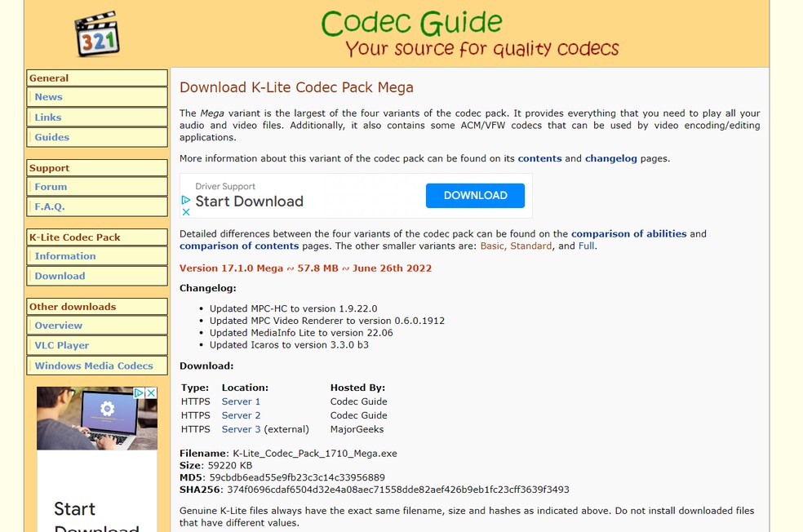803x532 pixels.
Task: Click the sidebar laptop ad image
Action: (x=97, y=419)
